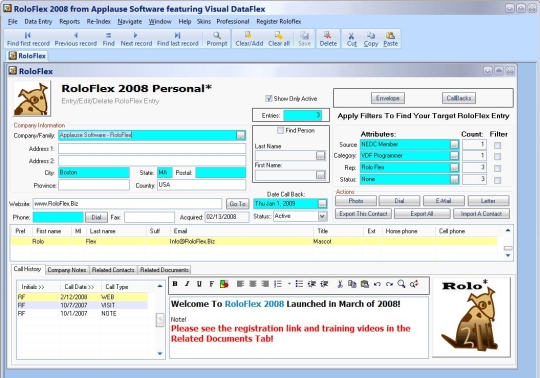Click the Envelope button

click(387, 98)
